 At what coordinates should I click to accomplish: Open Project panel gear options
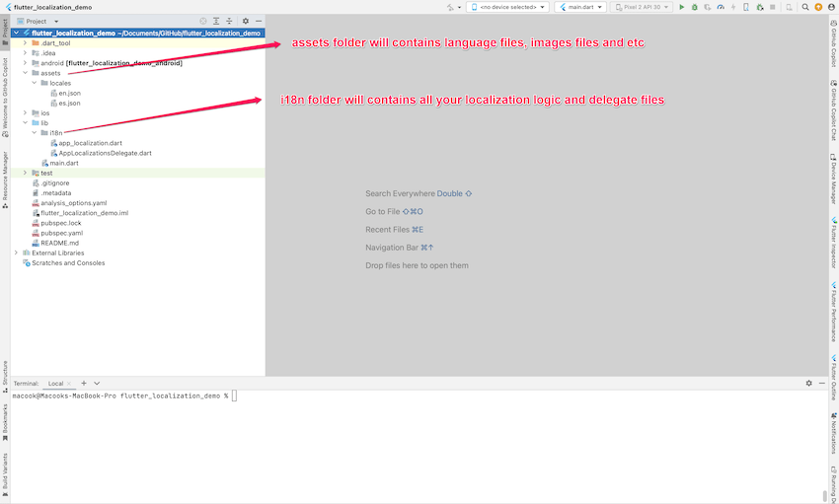click(x=246, y=21)
